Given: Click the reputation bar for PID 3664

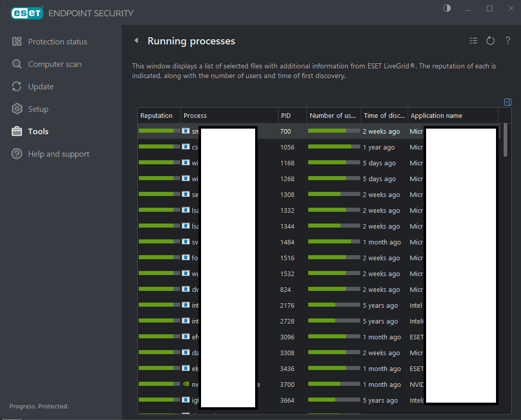Looking at the screenshot, I should tap(159, 400).
